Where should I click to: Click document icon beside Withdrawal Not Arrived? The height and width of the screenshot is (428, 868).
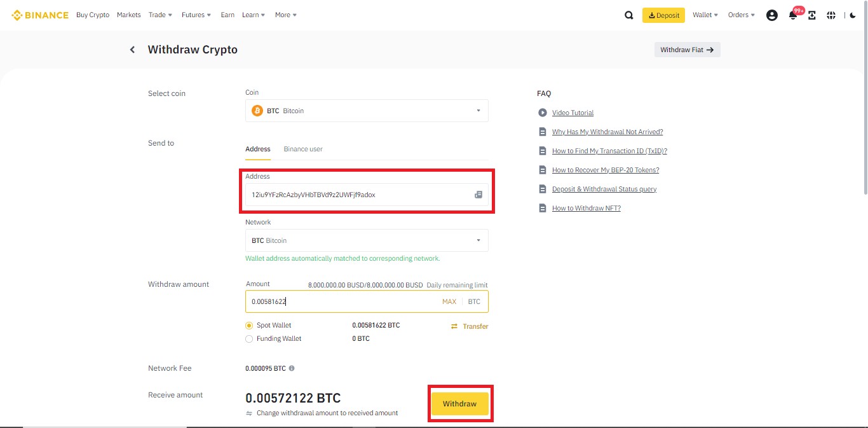click(x=543, y=132)
